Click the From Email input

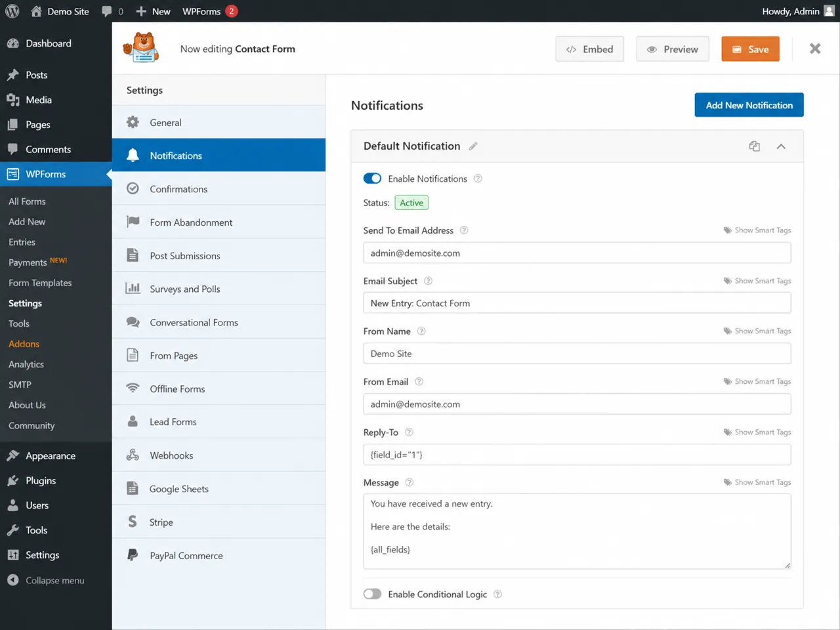click(577, 404)
